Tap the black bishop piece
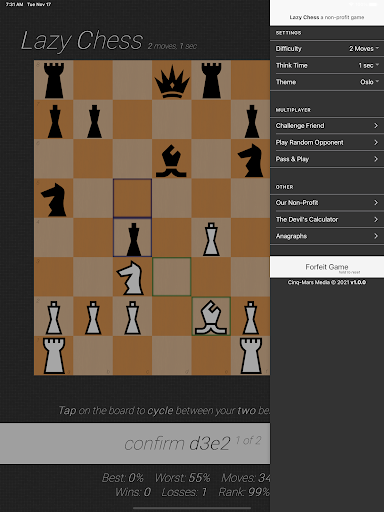 click(172, 160)
